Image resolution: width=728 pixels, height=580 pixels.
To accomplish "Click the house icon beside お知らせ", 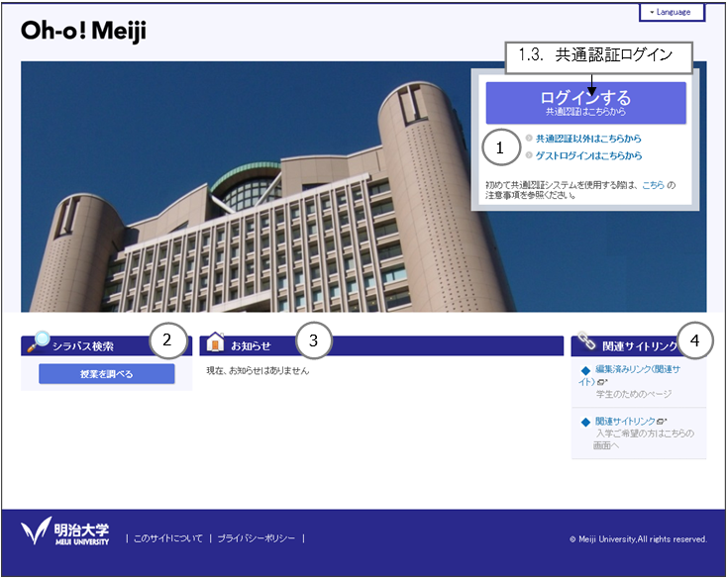I will pos(215,342).
